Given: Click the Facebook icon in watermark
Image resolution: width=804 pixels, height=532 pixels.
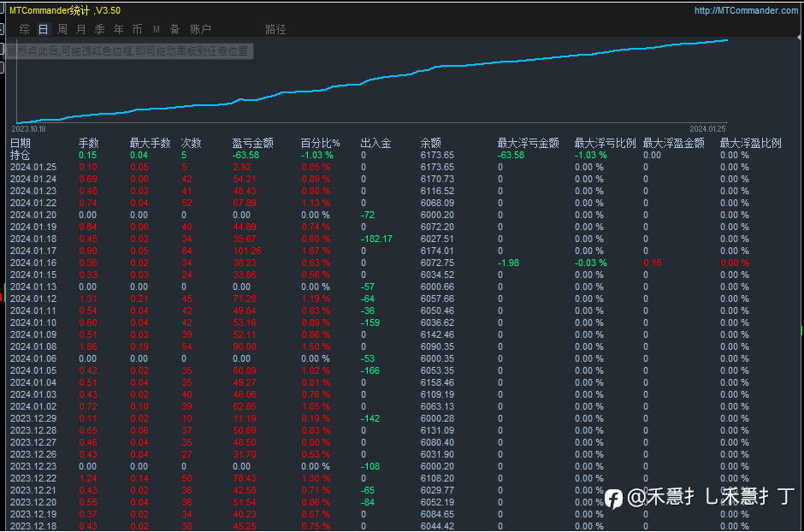Looking at the screenshot, I should click(613, 498).
